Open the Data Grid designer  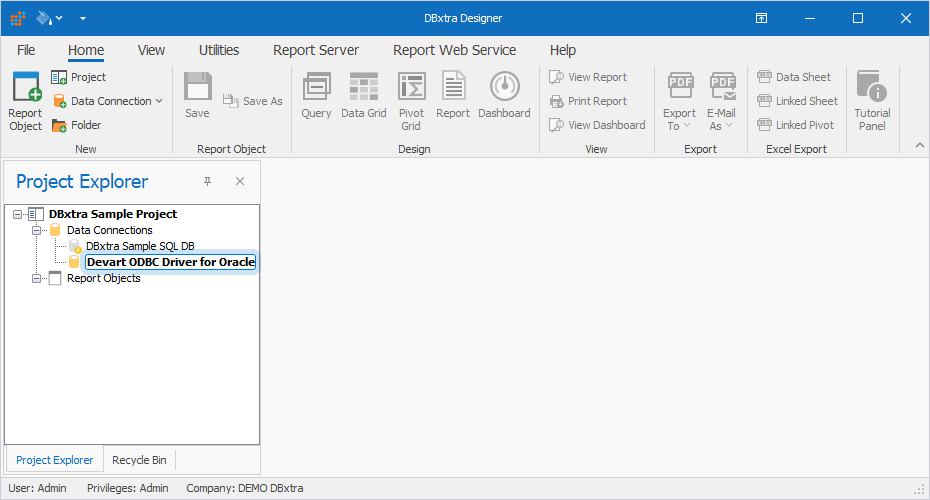(364, 95)
